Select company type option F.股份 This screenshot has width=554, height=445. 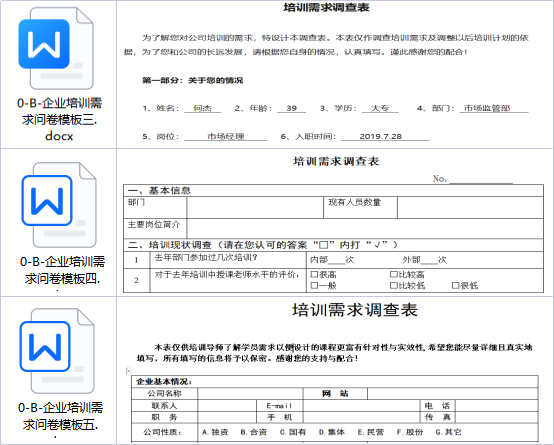(409, 432)
